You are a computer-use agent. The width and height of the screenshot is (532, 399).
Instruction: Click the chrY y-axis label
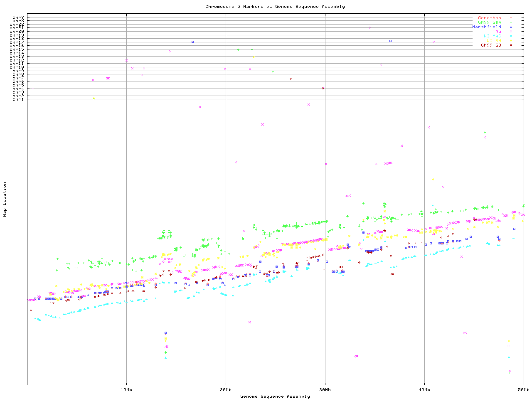coord(18,17)
